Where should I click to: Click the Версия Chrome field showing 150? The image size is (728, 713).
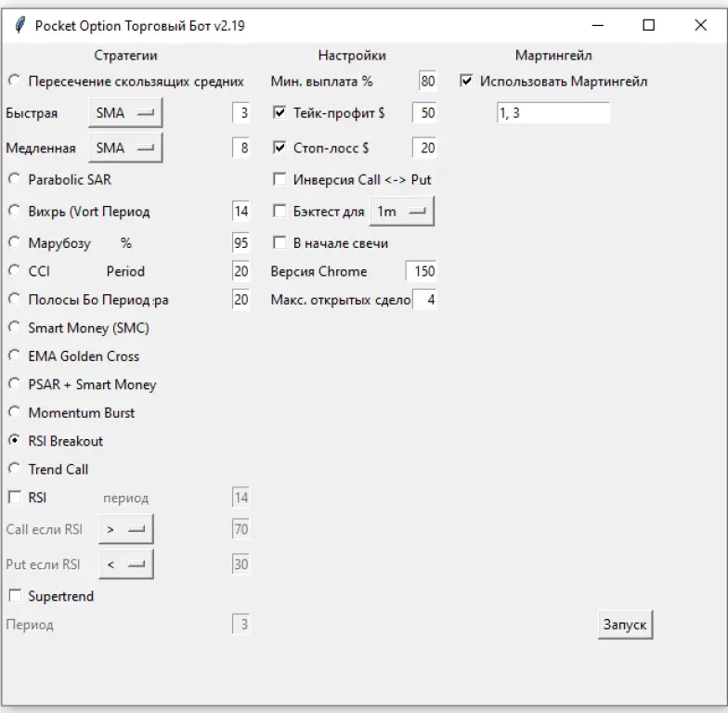point(422,271)
